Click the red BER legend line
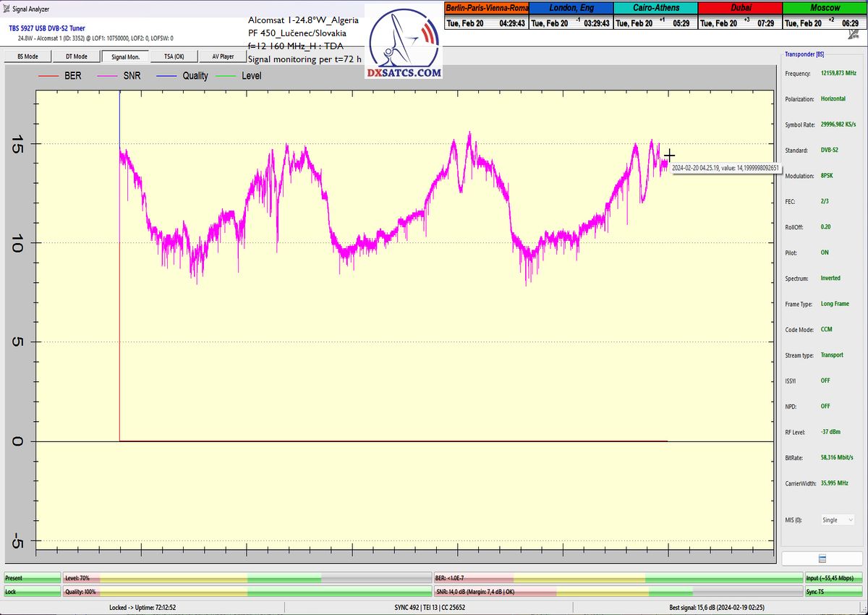This screenshot has height=615, width=868. pyautogui.click(x=48, y=75)
